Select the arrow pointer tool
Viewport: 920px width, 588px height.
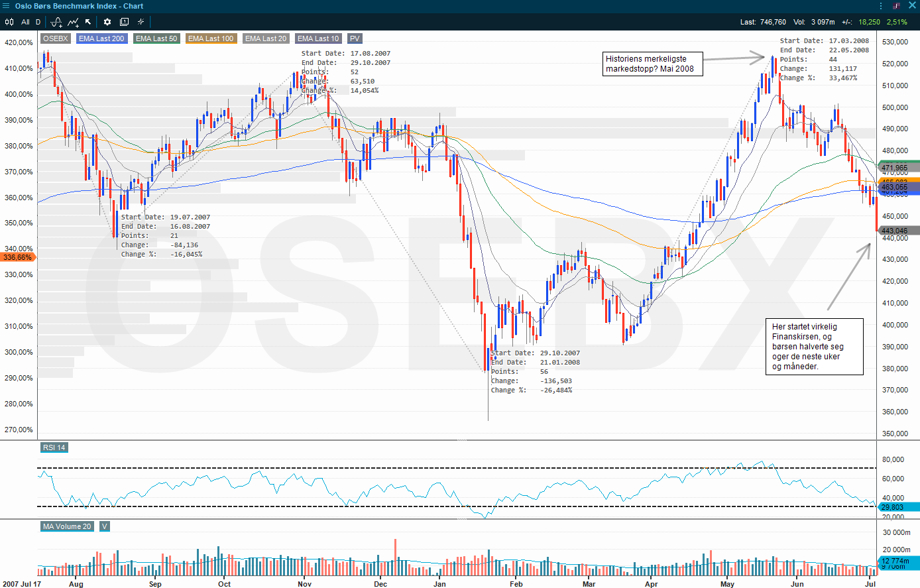(x=88, y=22)
